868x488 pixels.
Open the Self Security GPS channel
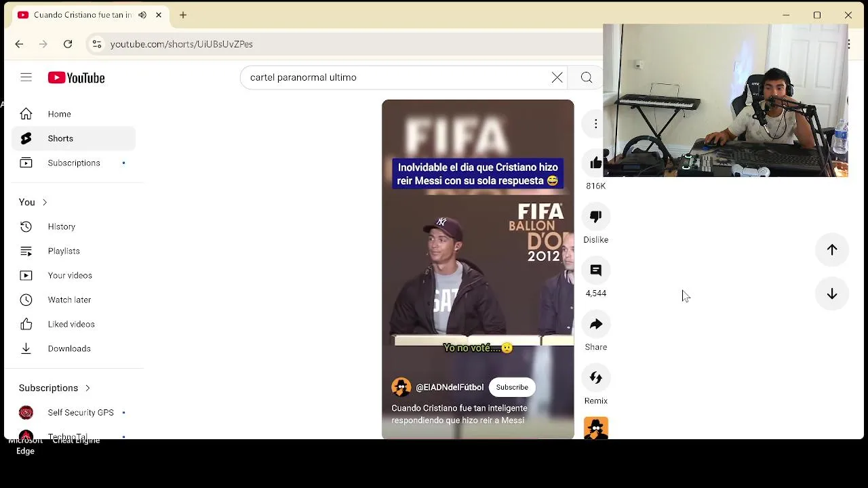[x=73, y=412]
